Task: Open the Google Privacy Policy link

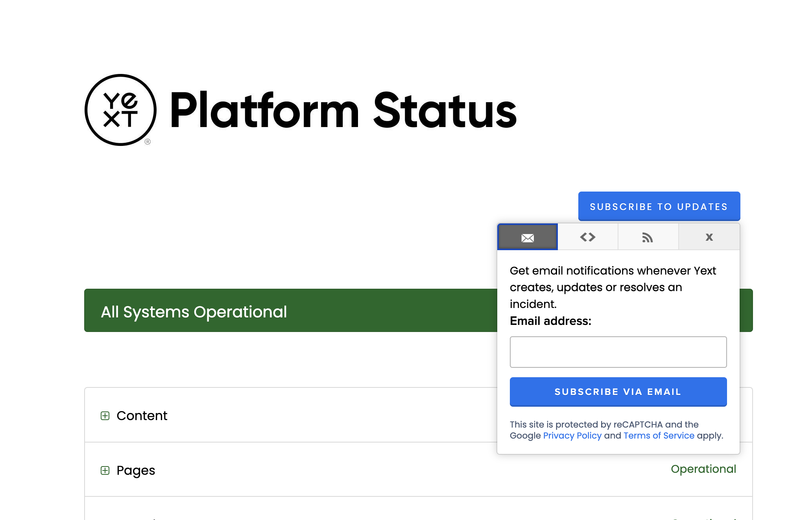Action: point(572,436)
